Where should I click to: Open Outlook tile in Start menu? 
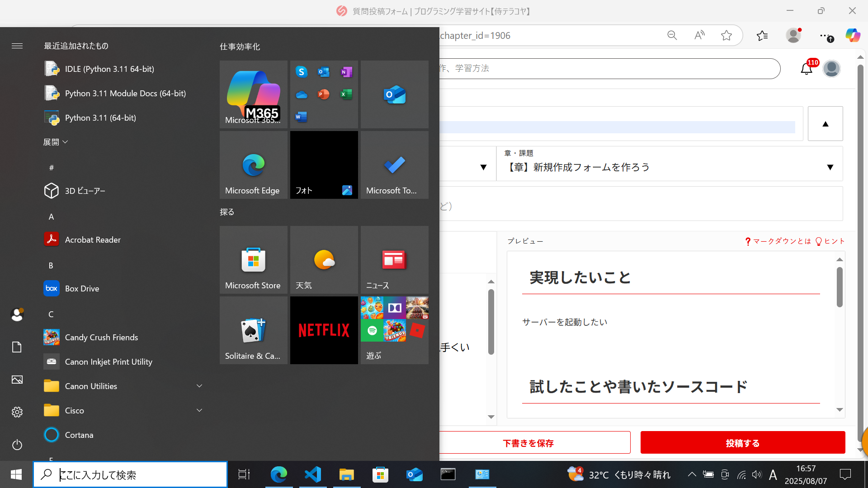(395, 94)
